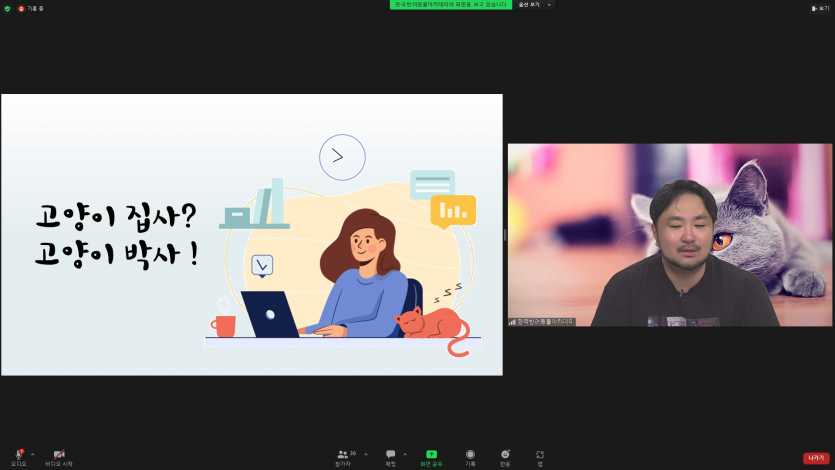Screen dimensions: 835x470
Task: Expand the audio options caret
Action: coord(32,455)
